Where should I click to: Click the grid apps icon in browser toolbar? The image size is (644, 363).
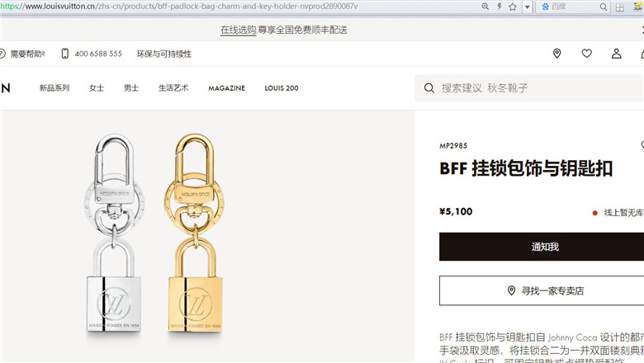point(620,7)
